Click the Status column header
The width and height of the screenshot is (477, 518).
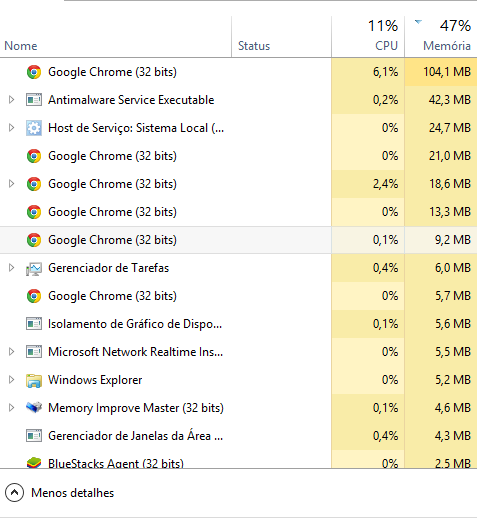coord(281,37)
